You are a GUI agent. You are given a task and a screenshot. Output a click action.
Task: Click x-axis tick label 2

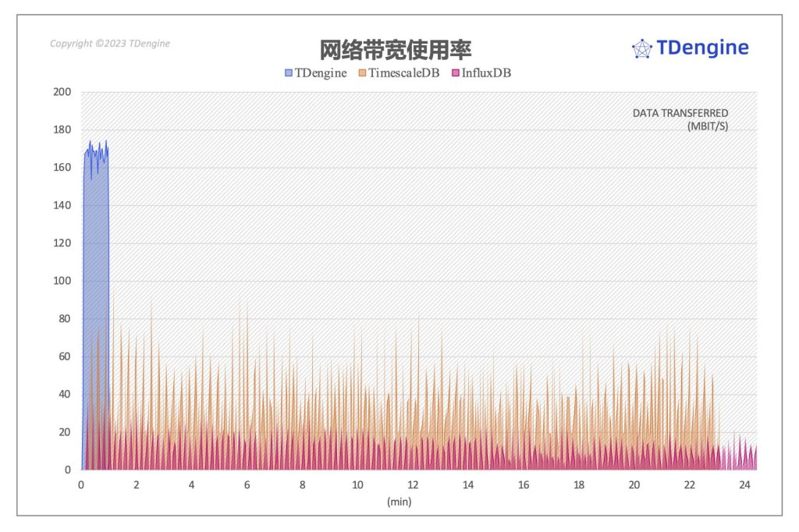pyautogui.click(x=137, y=485)
